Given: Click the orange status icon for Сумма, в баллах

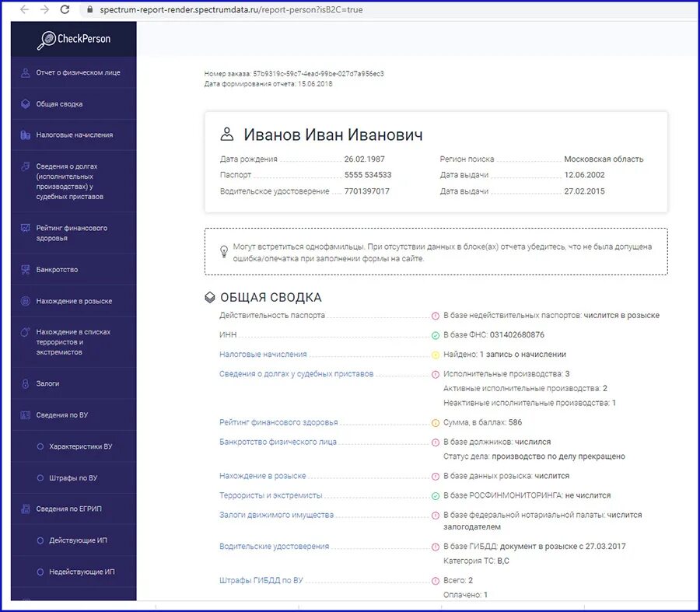Looking at the screenshot, I should [x=436, y=423].
